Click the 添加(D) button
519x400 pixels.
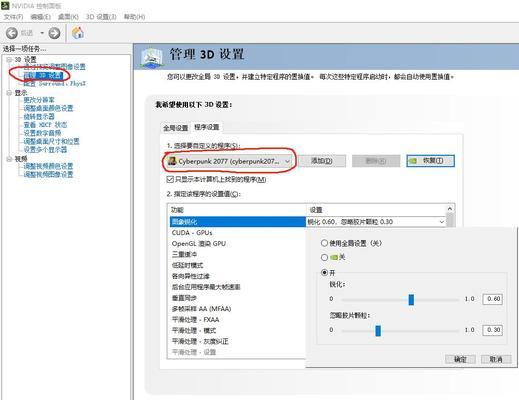[x=322, y=161]
